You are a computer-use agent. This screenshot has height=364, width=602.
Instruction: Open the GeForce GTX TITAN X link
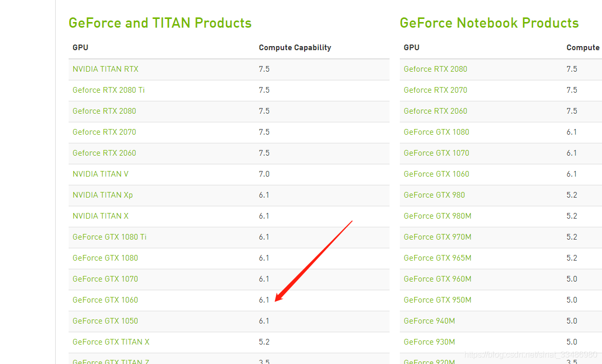111,342
